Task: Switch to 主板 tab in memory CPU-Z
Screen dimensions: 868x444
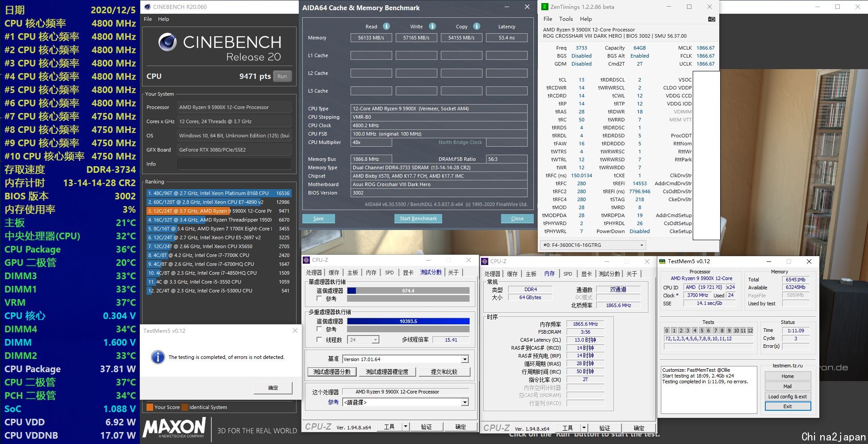Action: (x=531, y=274)
